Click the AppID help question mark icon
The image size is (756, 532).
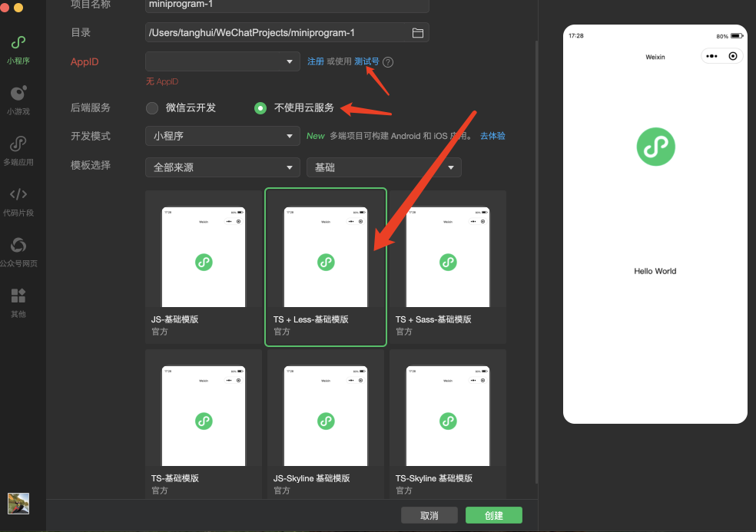point(388,62)
